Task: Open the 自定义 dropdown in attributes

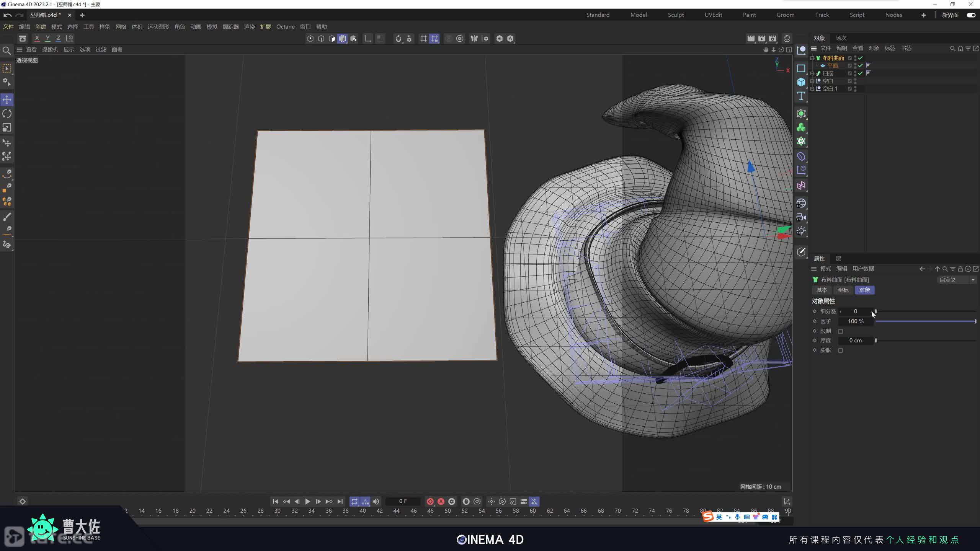Action: coord(956,280)
